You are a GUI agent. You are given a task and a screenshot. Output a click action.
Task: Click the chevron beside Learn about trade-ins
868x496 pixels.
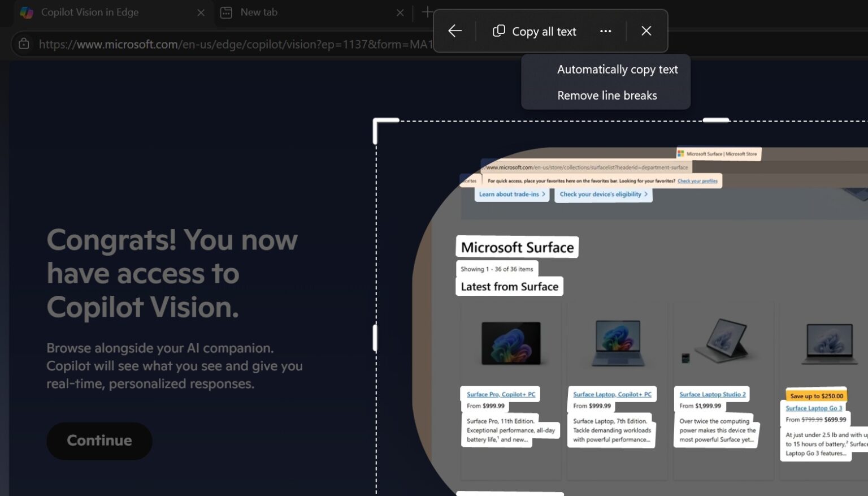pos(544,194)
